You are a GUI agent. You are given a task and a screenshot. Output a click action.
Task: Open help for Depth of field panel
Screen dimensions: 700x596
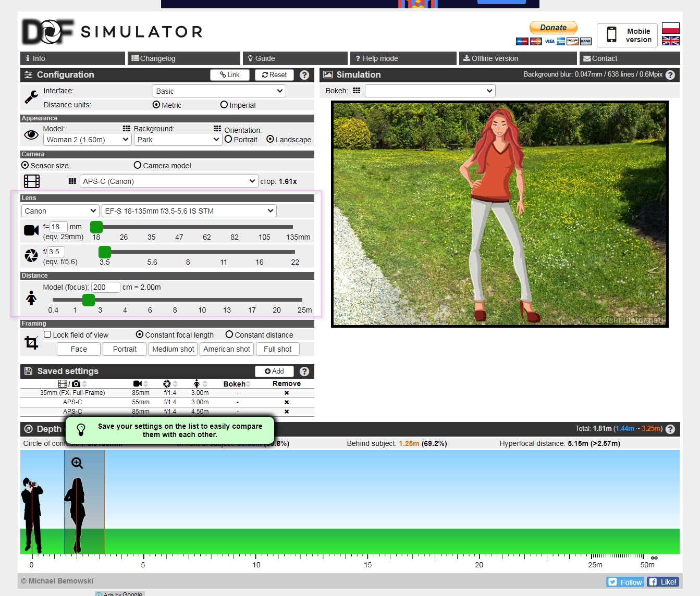tap(670, 429)
